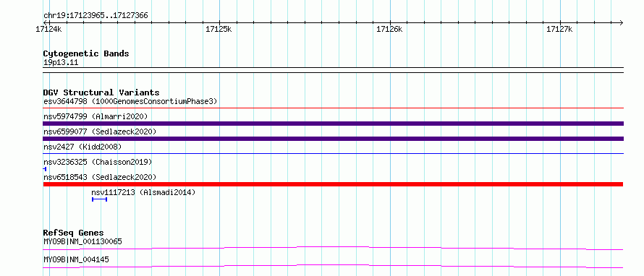Open nsv1117213 (Alsmadi2014) variant label

click(x=143, y=192)
